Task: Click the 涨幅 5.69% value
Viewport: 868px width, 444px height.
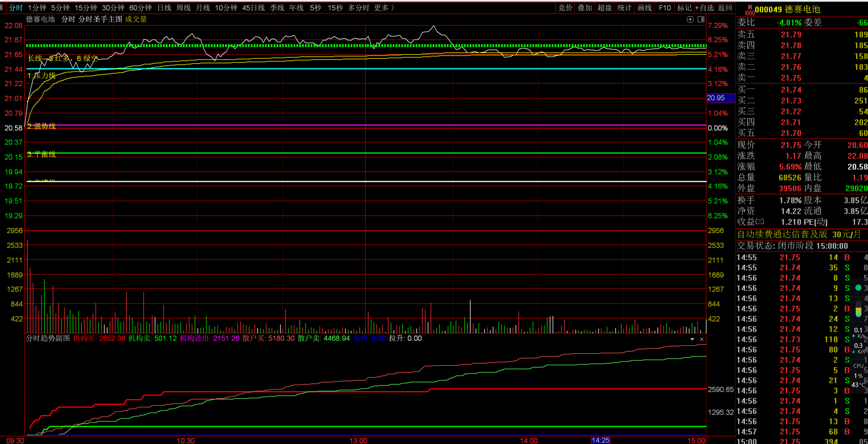Action: tap(790, 167)
